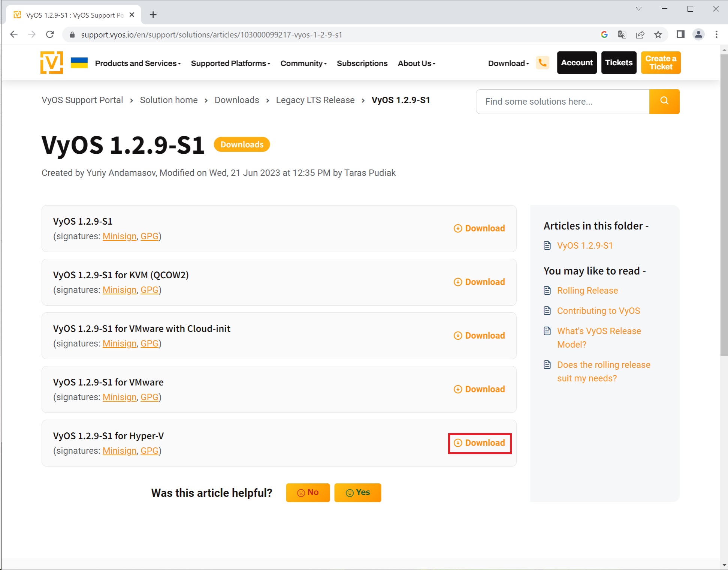Open Minisign signature for KVM image
Screen dimensions: 728x570
(x=120, y=290)
